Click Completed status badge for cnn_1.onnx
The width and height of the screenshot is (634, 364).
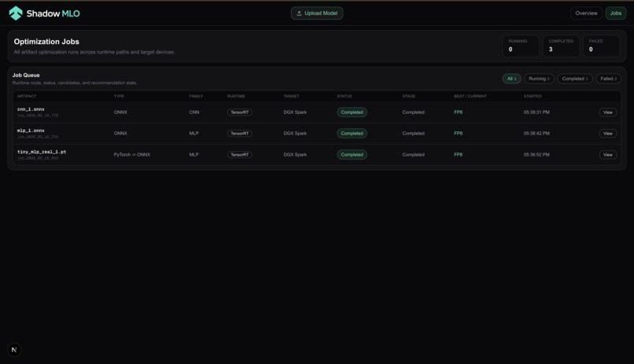coord(352,112)
